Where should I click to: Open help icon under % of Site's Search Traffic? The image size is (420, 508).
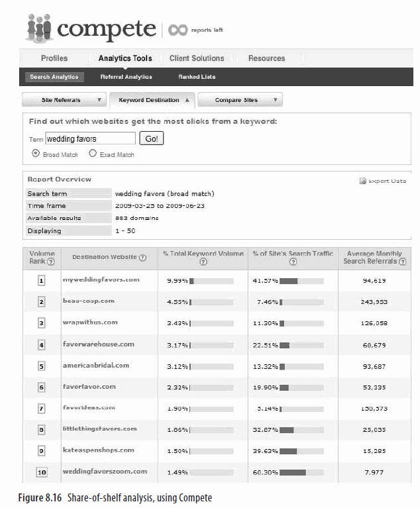point(293,262)
